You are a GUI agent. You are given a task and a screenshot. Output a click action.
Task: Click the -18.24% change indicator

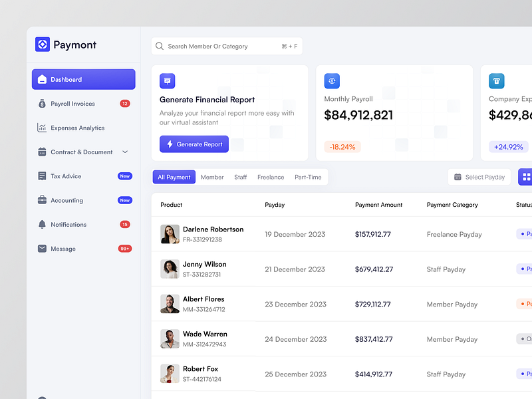(342, 146)
